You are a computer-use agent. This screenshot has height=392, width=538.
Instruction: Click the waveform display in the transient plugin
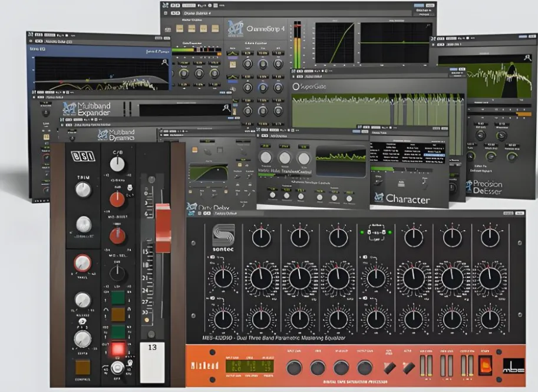point(341,161)
